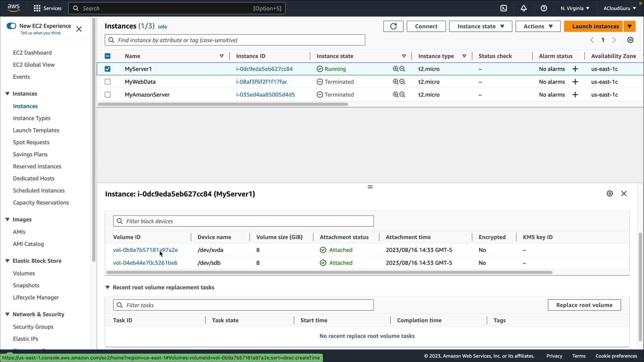
Task: Click Replace root volume button
Action: coord(584,305)
